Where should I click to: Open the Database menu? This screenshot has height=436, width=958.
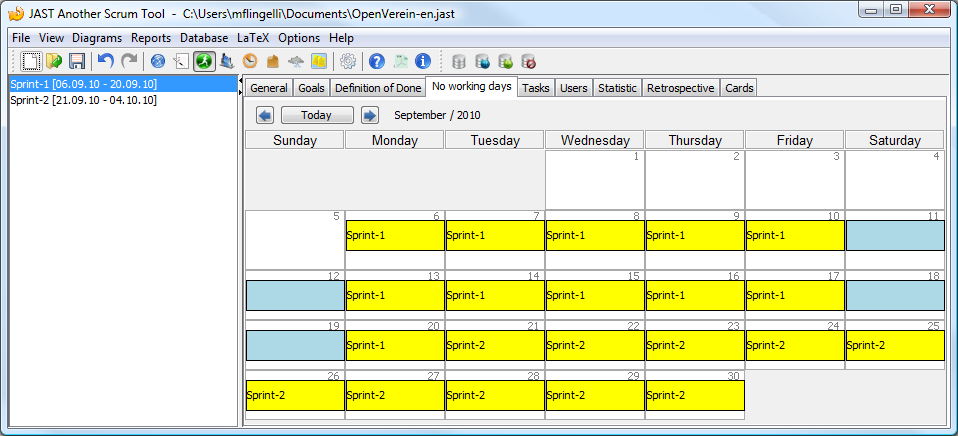[204, 38]
